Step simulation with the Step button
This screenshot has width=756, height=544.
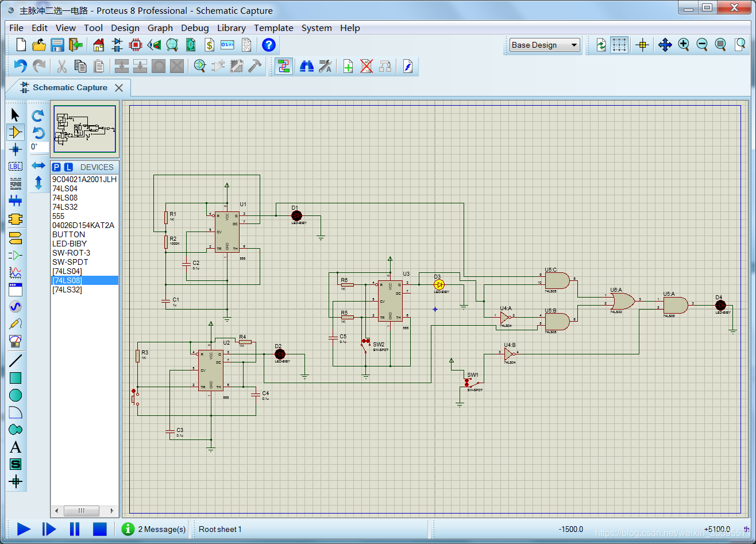tap(49, 529)
